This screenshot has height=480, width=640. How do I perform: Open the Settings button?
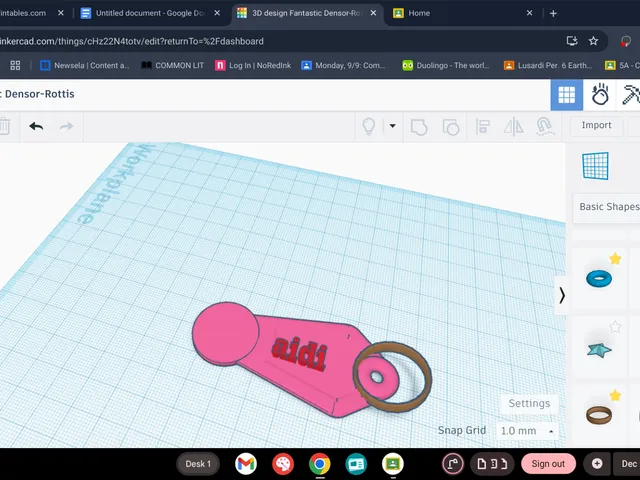(529, 403)
